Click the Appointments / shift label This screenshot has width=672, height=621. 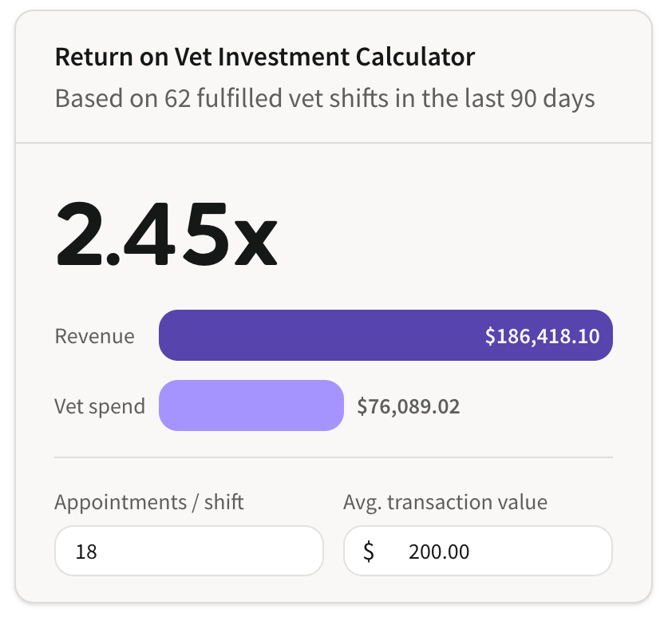click(x=149, y=502)
